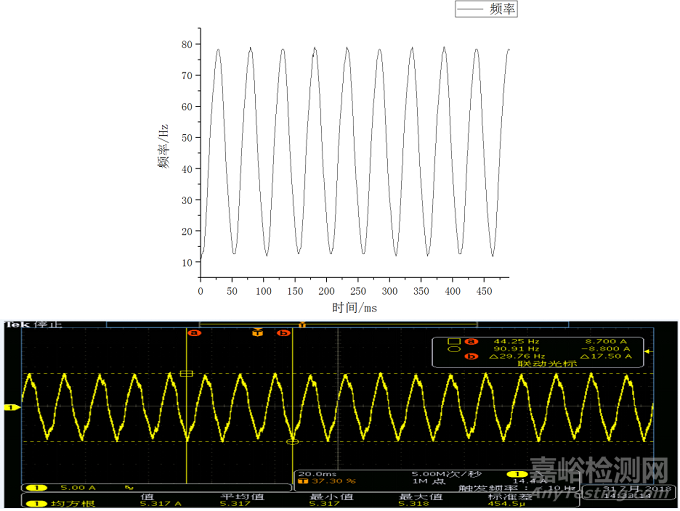This screenshot has width=680, height=511.
Task: Click the arrow right of cursor readout box
Action: click(x=647, y=352)
